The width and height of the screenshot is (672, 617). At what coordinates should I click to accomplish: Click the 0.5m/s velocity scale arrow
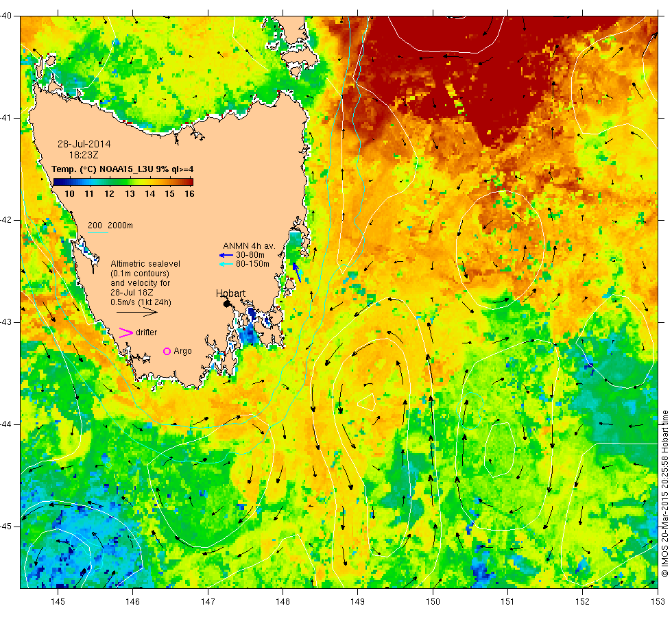pyautogui.click(x=137, y=313)
